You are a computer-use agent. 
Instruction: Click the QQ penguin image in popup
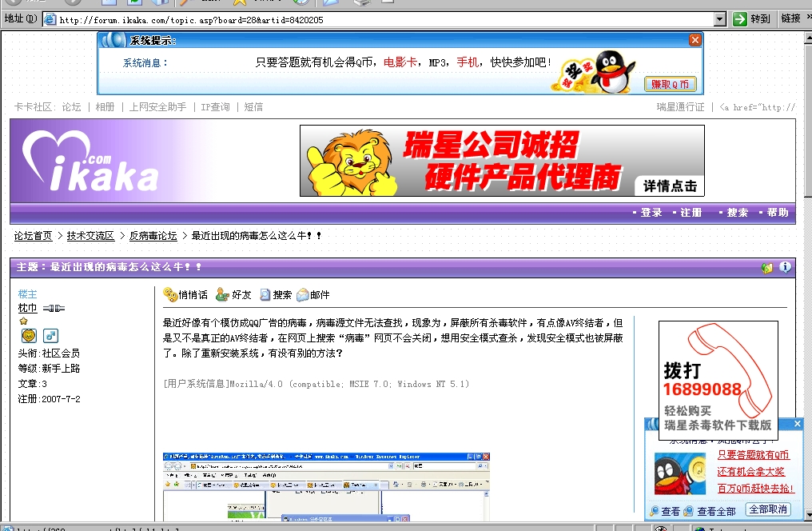tap(680, 473)
